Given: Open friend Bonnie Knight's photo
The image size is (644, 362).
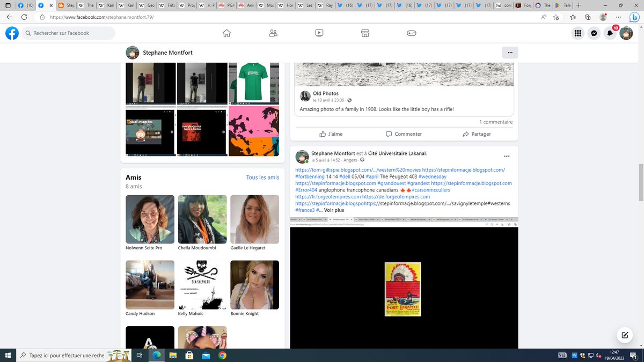Looking at the screenshot, I should [254, 285].
